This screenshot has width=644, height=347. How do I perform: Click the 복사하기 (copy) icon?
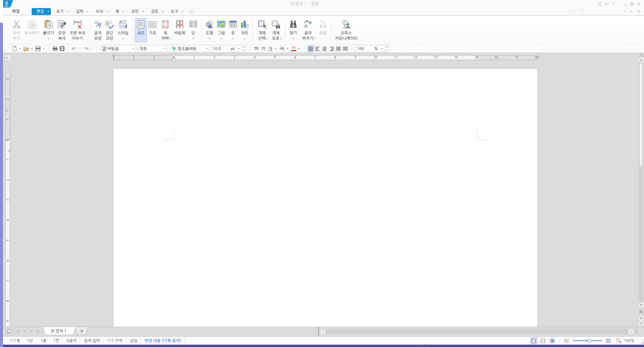pyautogui.click(x=32, y=25)
